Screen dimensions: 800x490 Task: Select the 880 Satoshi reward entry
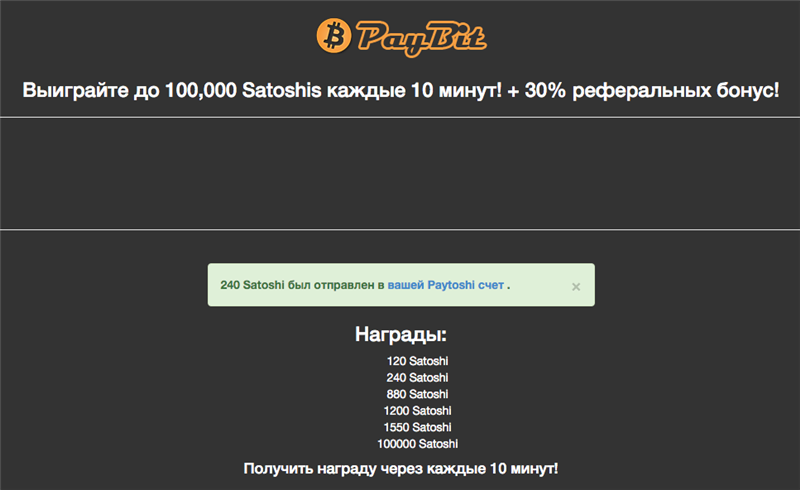pyautogui.click(x=417, y=394)
